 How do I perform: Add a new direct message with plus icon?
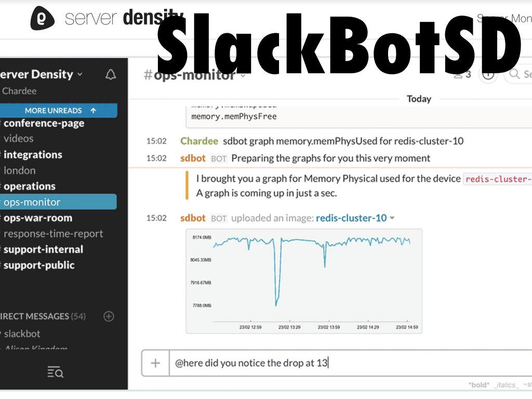tap(109, 316)
